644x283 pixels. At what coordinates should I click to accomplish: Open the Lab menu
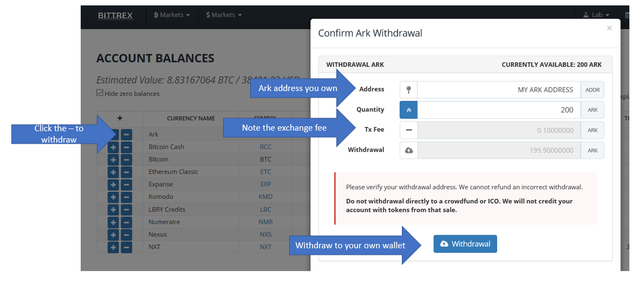coord(596,15)
